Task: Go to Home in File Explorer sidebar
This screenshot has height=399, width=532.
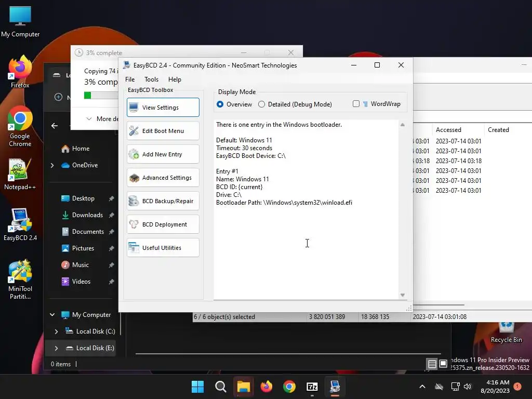Action: click(75, 148)
